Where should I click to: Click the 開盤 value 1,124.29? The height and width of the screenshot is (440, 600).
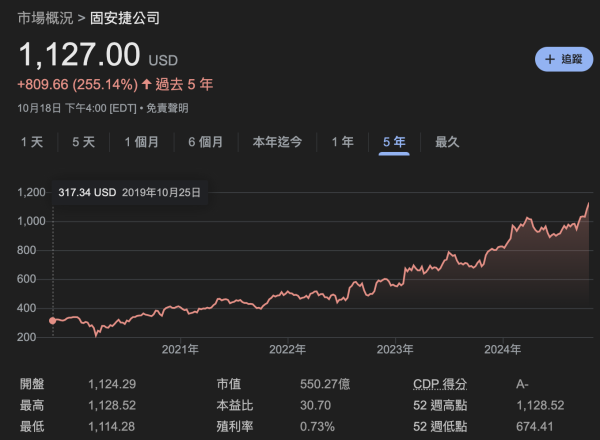(x=112, y=384)
